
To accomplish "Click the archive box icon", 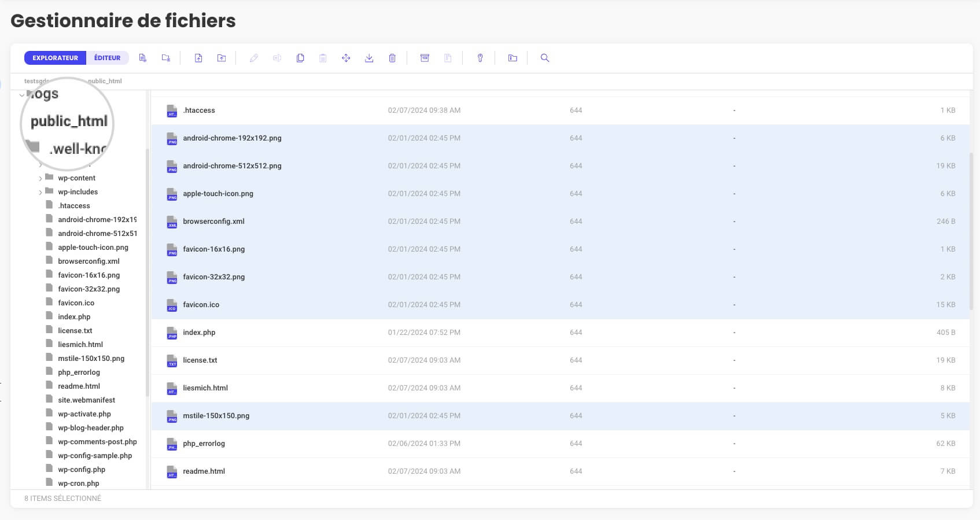I will [425, 58].
